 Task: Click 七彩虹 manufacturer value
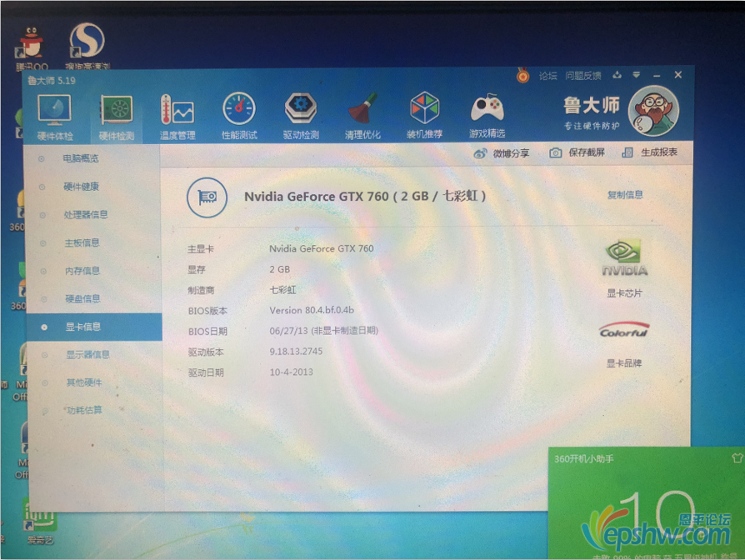[282, 290]
